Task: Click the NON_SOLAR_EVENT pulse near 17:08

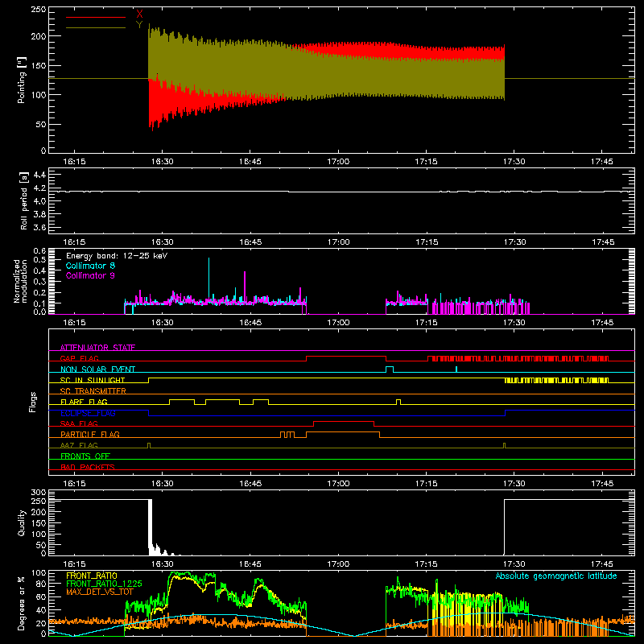Action: (x=390, y=369)
